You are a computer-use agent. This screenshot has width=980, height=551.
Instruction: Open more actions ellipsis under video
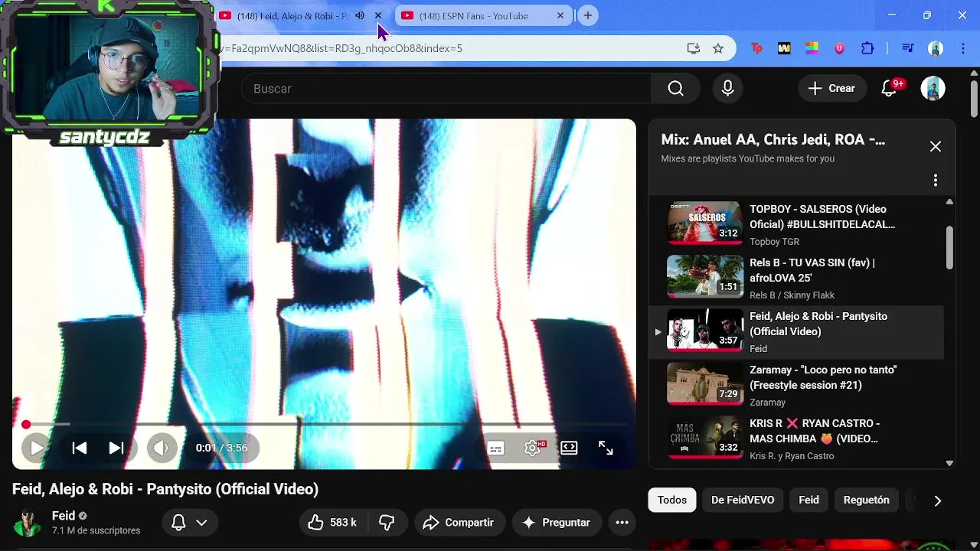[x=622, y=523]
